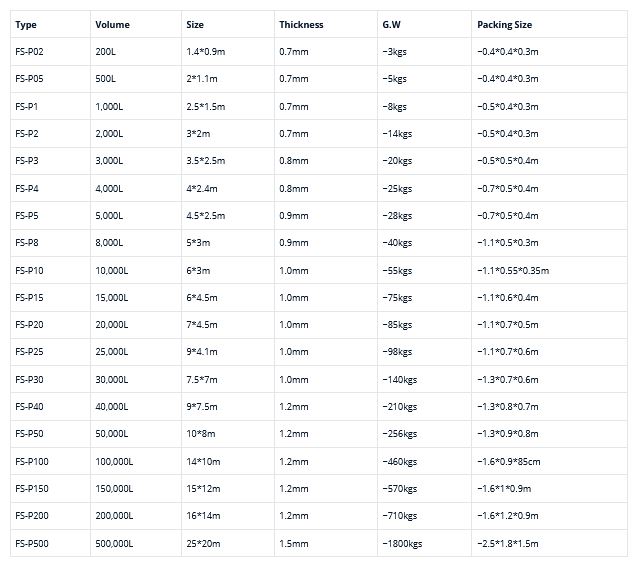Select the FS-P100 type cell
The image size is (632, 577).
pyautogui.click(x=33, y=461)
